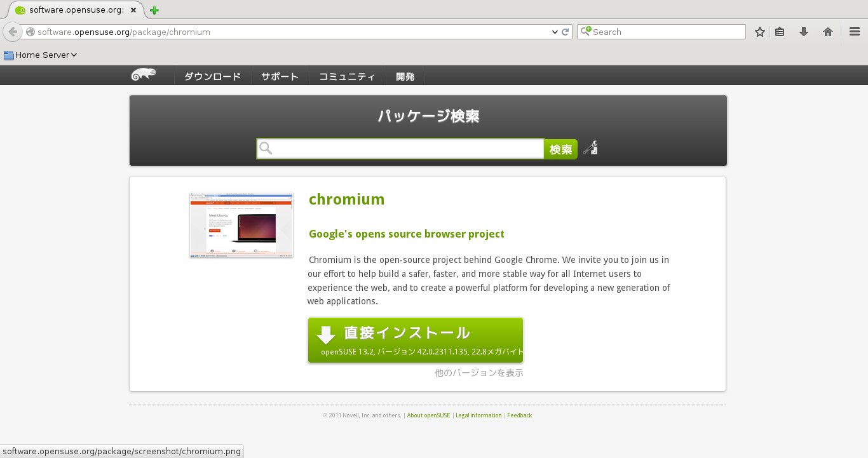Open the downloads arrow icon
Viewport: 868px width, 458px height.
pyautogui.click(x=804, y=32)
